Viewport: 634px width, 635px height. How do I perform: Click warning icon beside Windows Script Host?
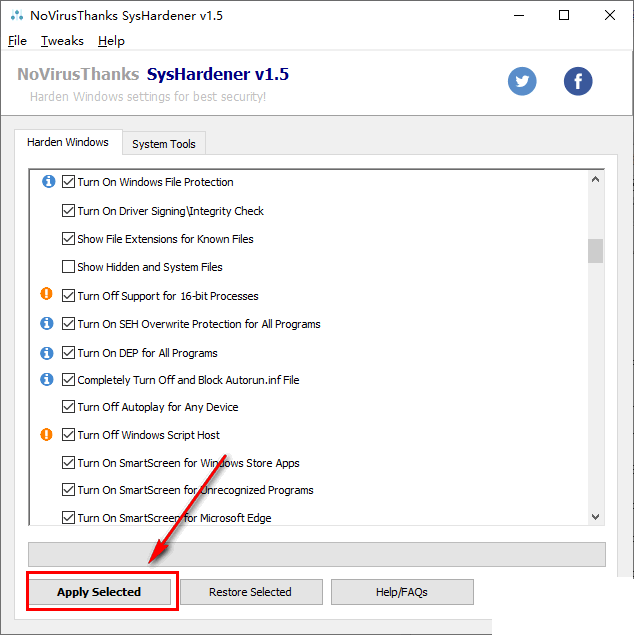point(47,435)
